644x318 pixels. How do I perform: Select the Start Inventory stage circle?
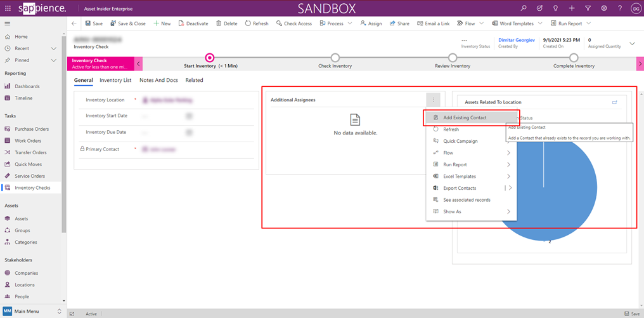pyautogui.click(x=210, y=58)
